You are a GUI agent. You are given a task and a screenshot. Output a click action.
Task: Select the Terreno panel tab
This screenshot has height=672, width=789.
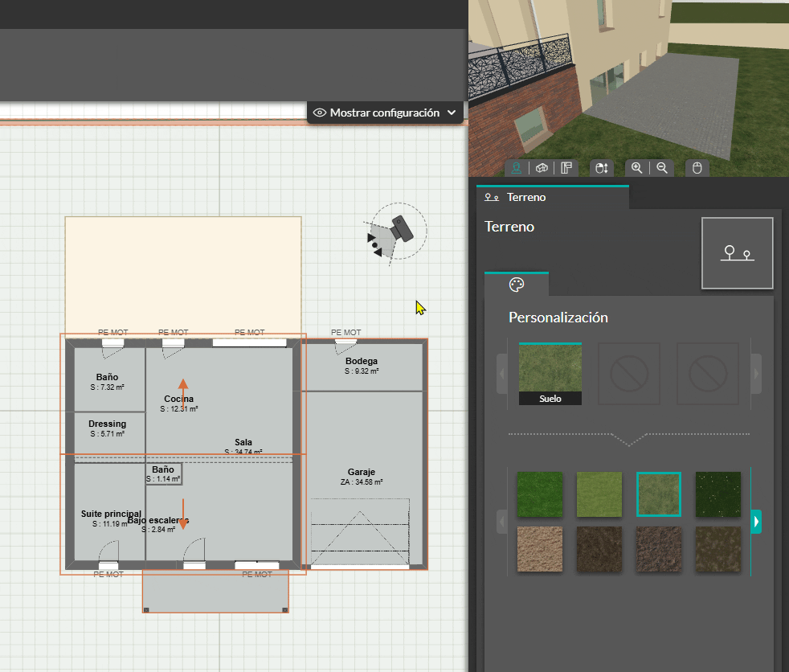pos(553,197)
